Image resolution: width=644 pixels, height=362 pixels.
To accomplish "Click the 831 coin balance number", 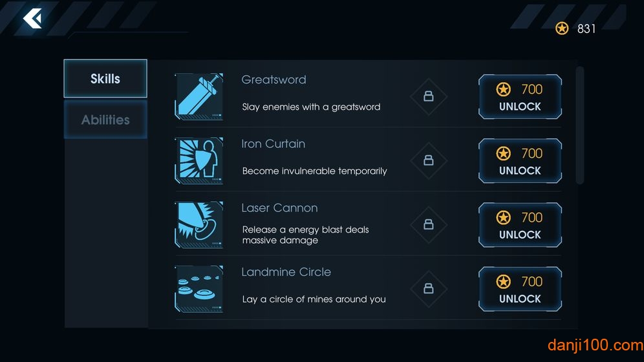I will [x=586, y=28].
